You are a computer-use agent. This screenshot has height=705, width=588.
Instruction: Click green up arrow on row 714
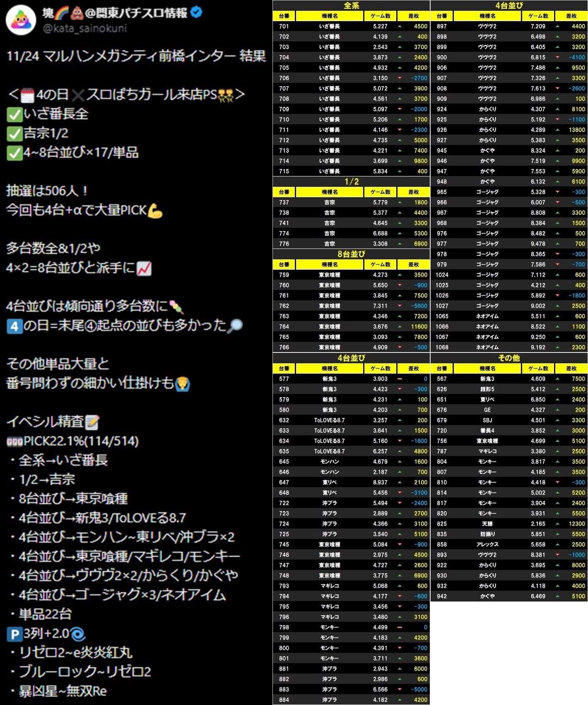click(x=400, y=161)
